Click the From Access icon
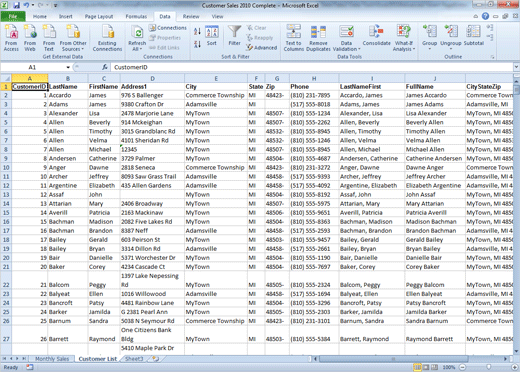The image size is (520, 372). coord(11,38)
